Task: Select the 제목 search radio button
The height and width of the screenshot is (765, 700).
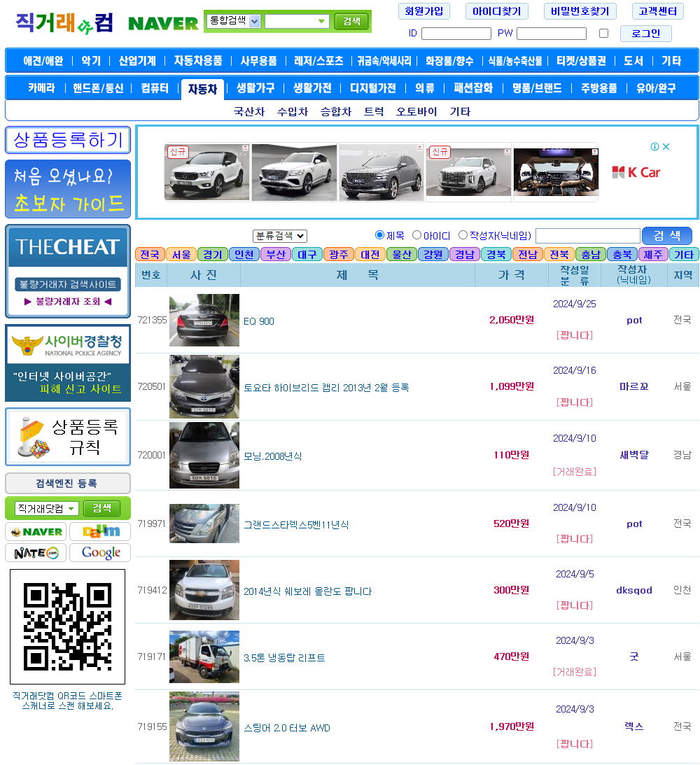Action: click(378, 235)
